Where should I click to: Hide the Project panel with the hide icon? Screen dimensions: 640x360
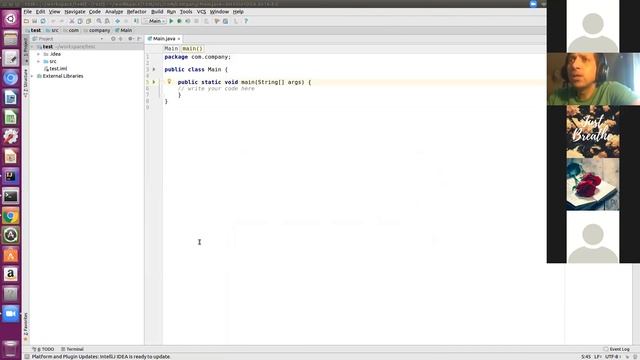coord(139,39)
